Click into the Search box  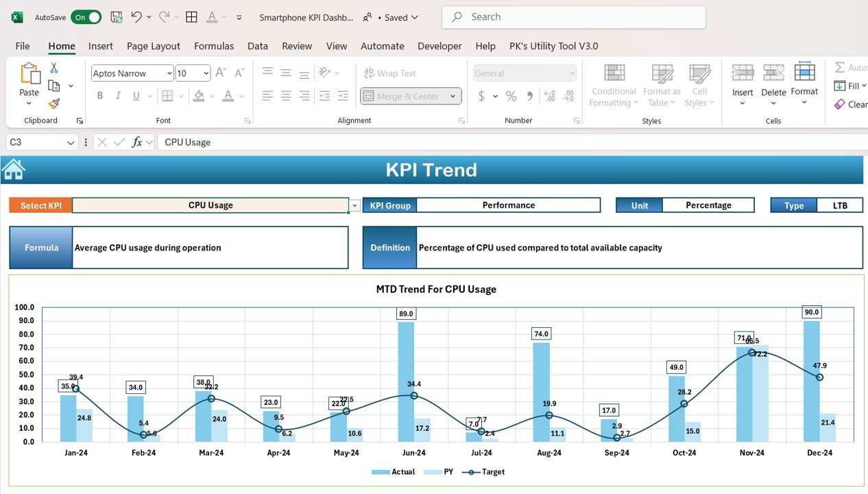click(x=574, y=17)
